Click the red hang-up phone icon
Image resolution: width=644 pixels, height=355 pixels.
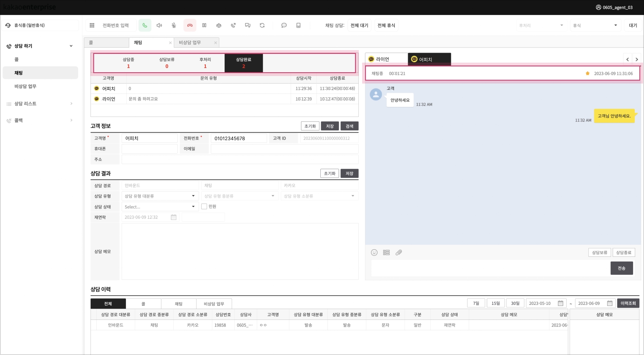click(189, 25)
